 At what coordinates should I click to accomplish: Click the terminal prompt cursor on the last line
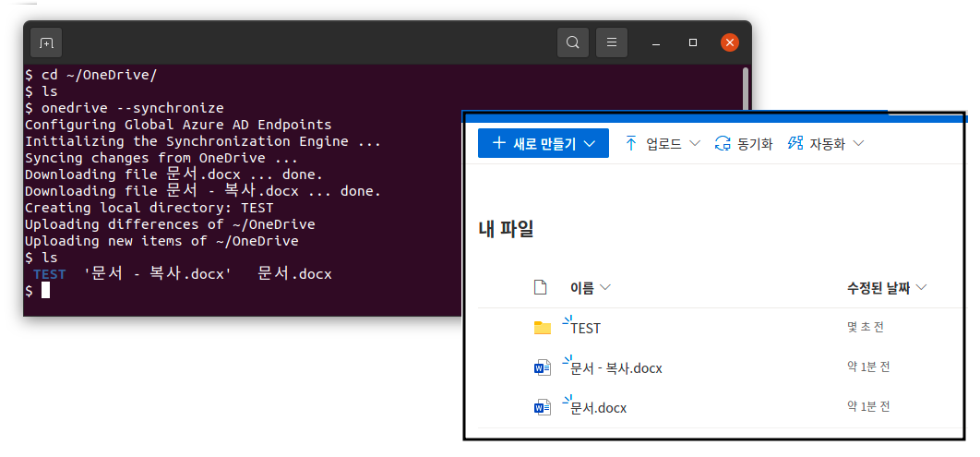point(45,290)
